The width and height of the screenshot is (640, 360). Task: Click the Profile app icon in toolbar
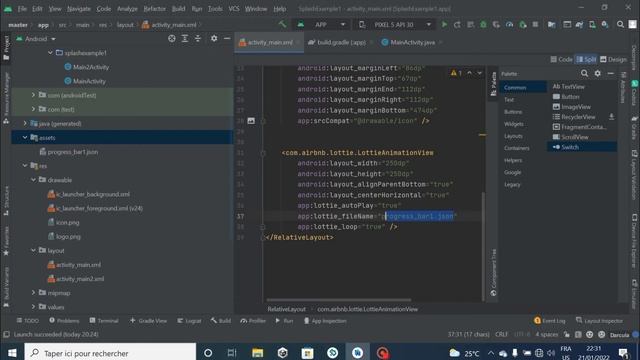point(509,24)
